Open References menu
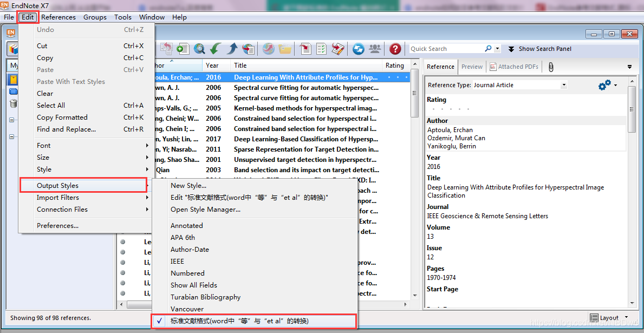This screenshot has height=333, width=644. 58,17
